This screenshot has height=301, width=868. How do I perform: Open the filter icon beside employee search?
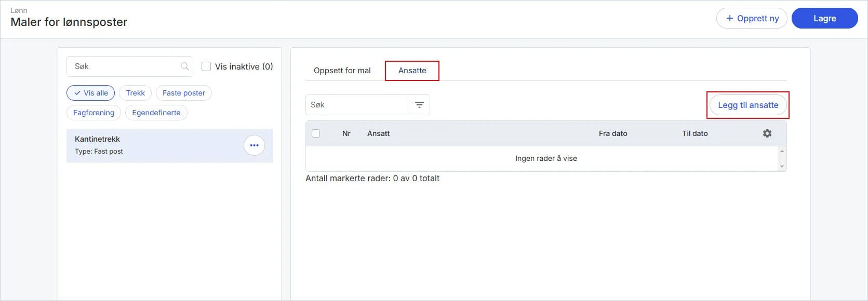(x=419, y=105)
